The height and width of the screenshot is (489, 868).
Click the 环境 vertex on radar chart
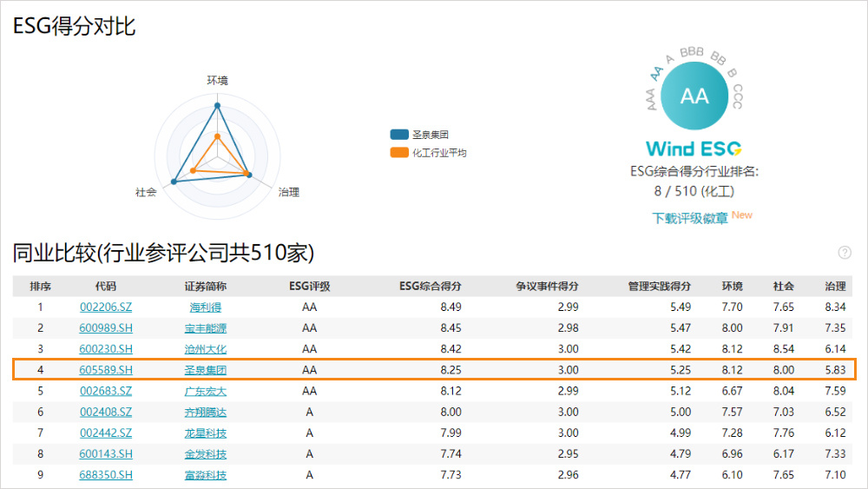[217, 106]
